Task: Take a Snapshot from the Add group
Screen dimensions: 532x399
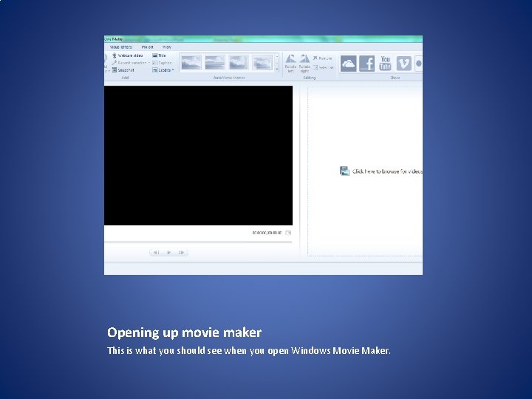Action: pos(123,70)
